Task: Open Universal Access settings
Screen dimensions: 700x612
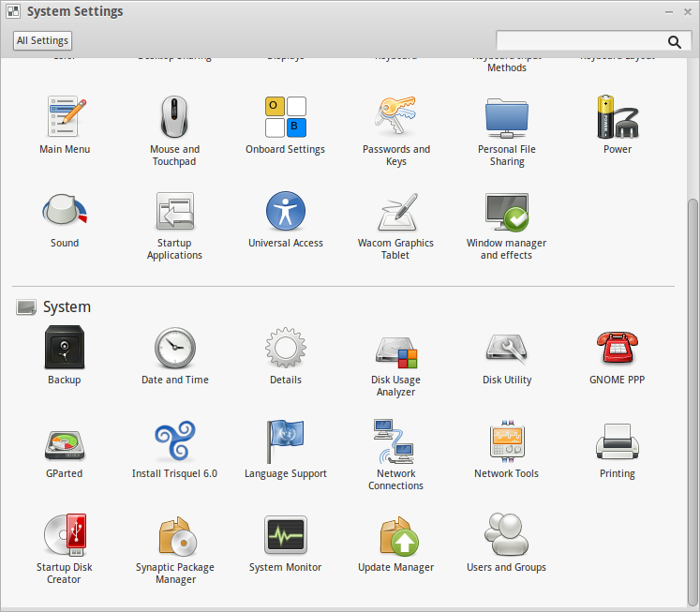Action: pyautogui.click(x=286, y=213)
